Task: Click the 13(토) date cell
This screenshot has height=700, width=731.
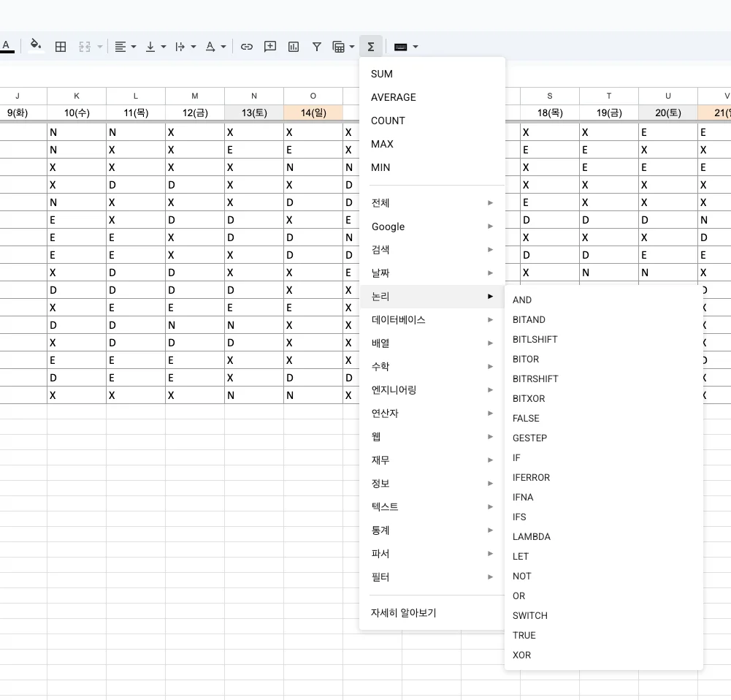Action: point(254,113)
